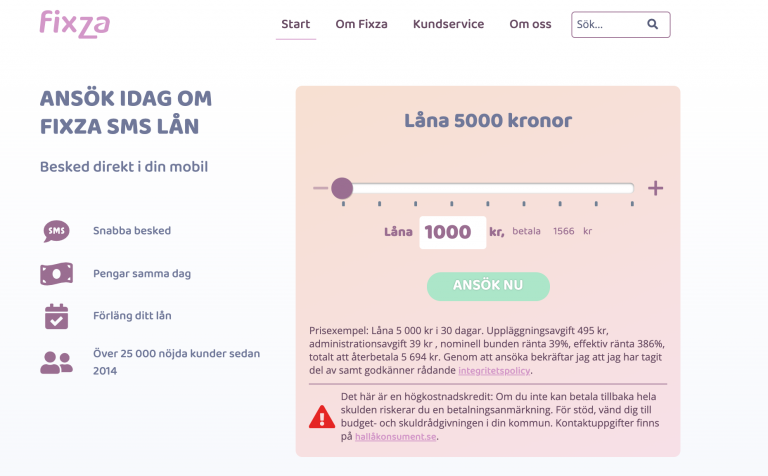Click the search magnifier icon
Viewport: 768px width, 476px height.
(x=653, y=25)
